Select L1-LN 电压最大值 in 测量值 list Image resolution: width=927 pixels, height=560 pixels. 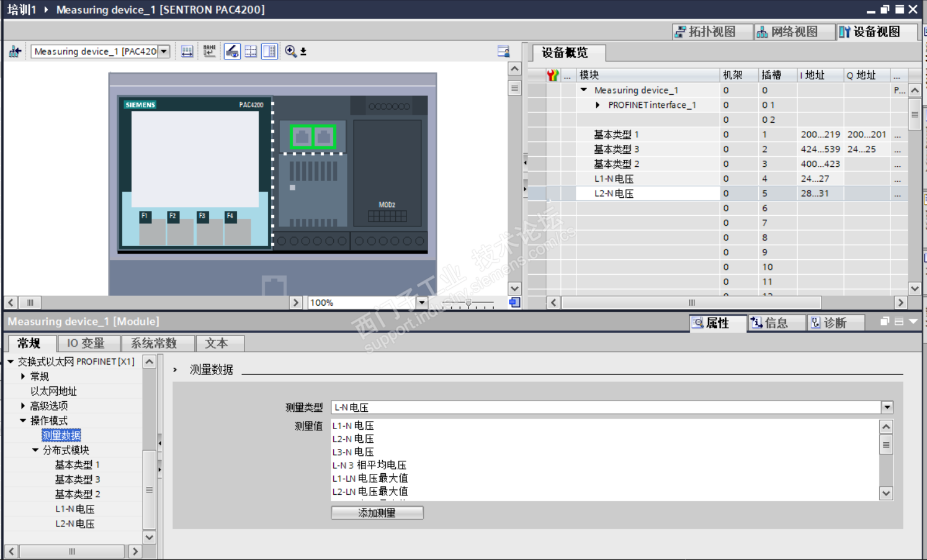click(370, 478)
